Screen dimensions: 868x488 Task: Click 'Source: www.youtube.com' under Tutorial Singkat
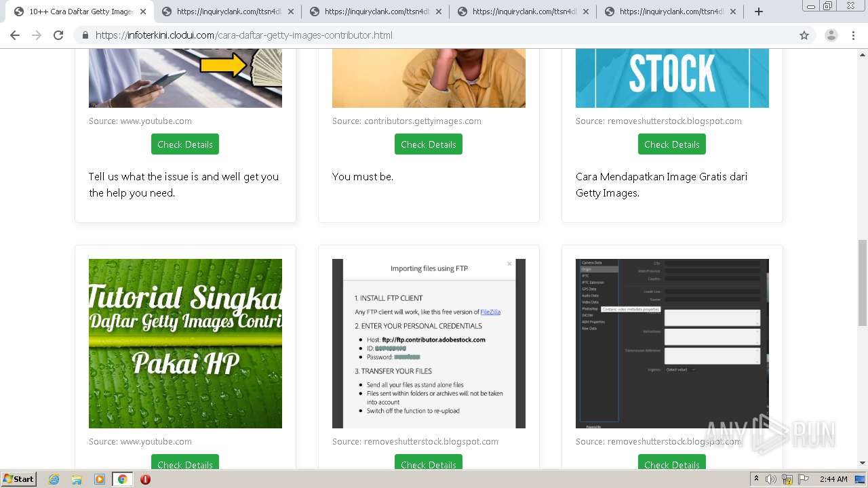tap(140, 441)
